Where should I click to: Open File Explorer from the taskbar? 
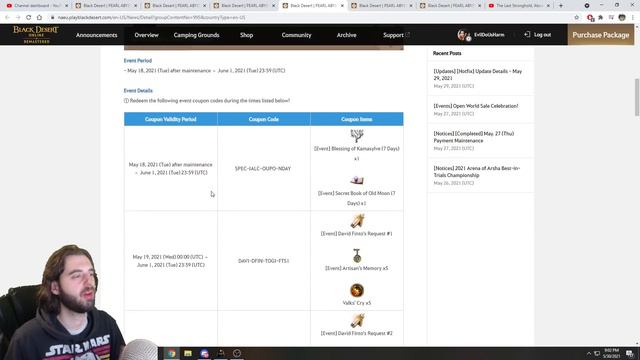(x=188, y=353)
